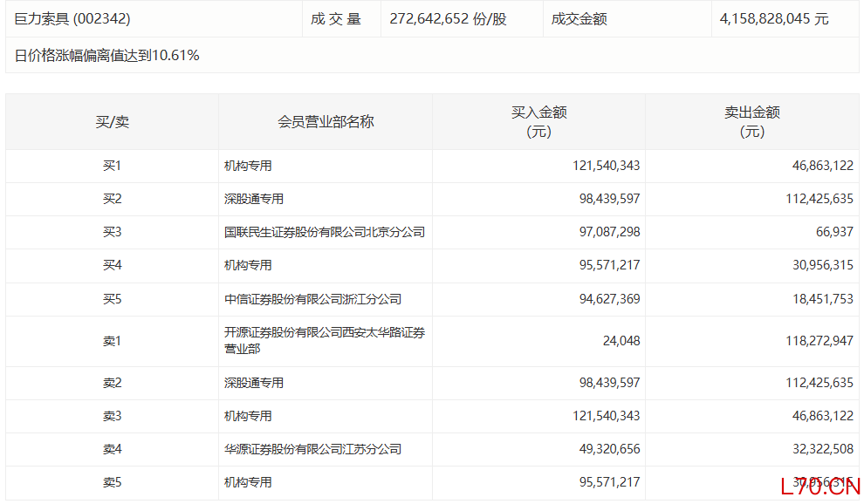Click the 成交金额 label cell
The width and height of the screenshot is (864, 504).
click(579, 18)
